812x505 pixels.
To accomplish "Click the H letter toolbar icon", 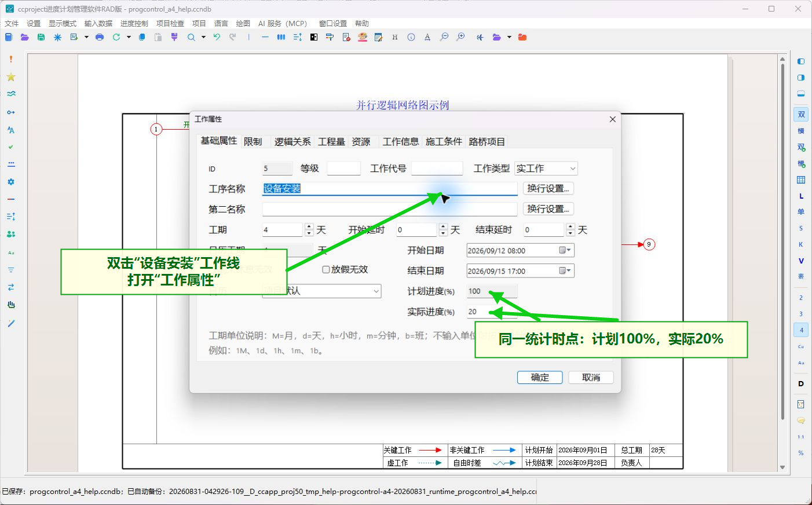I will (x=395, y=37).
